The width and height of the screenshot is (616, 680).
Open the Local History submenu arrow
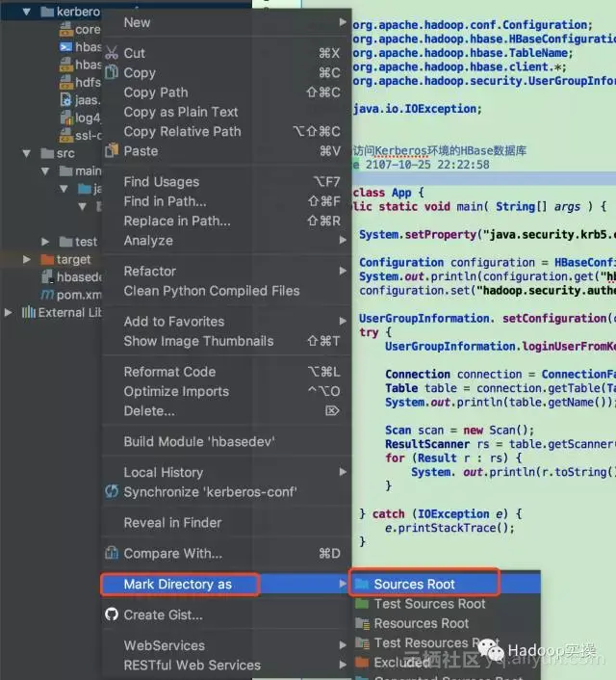point(343,472)
